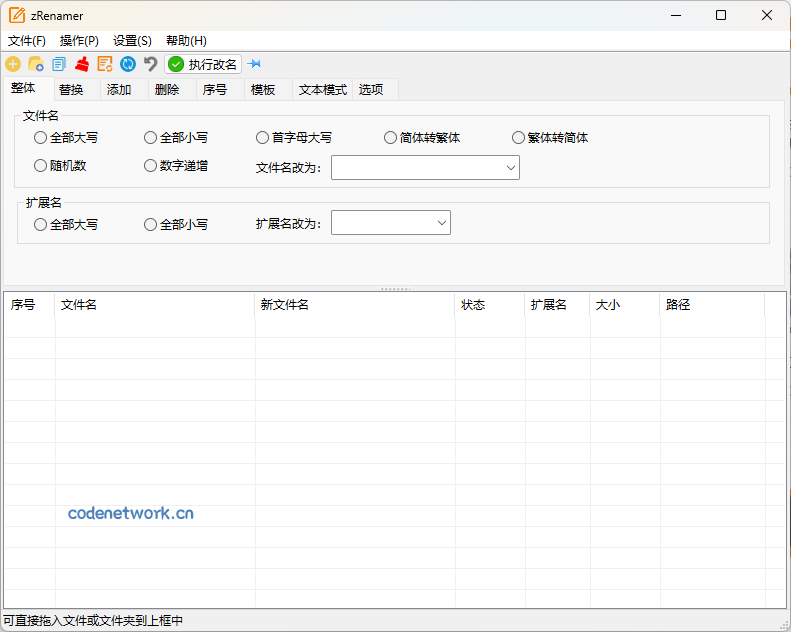The width and height of the screenshot is (791, 632).
Task: Click the yellow plus add files icon
Action: (x=13, y=64)
